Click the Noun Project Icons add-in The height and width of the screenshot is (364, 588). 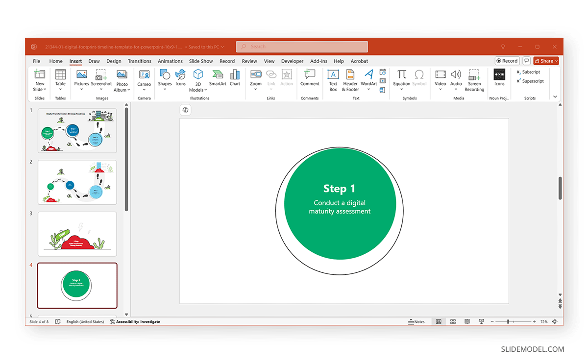point(499,77)
